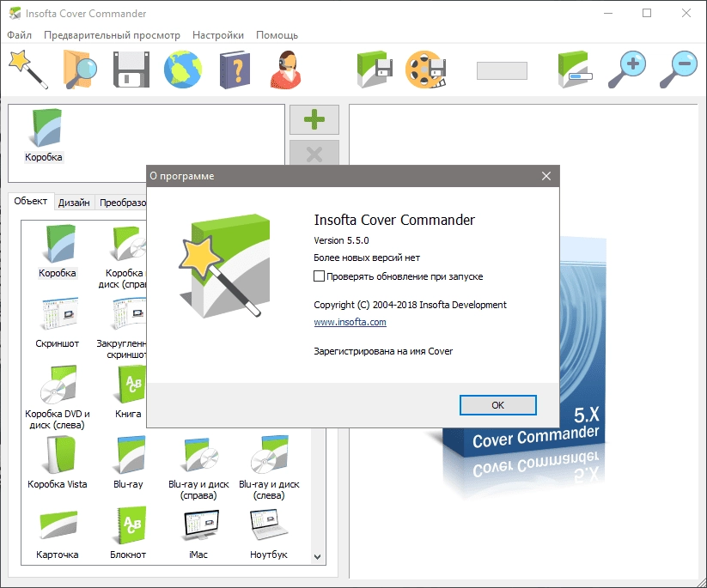
Task: Open help book with question mark
Action: [235, 70]
